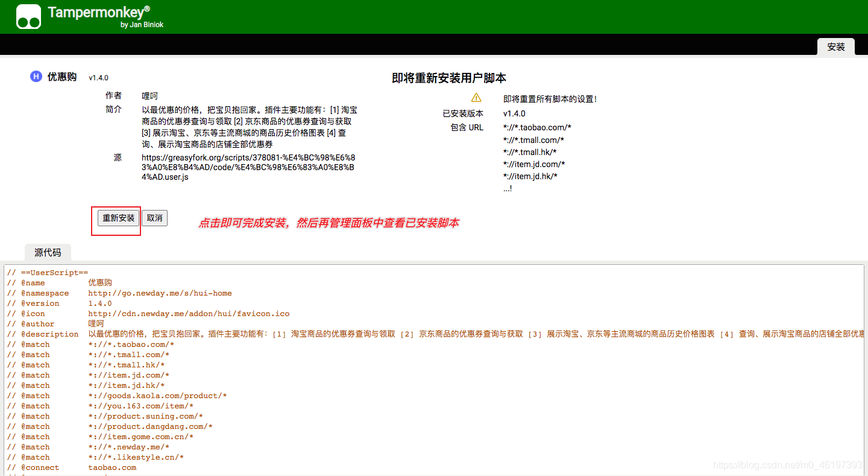This screenshot has height=476, width=868.
Task: Click the Tampermonkey monkey logo
Action: pyautogui.click(x=28, y=16)
